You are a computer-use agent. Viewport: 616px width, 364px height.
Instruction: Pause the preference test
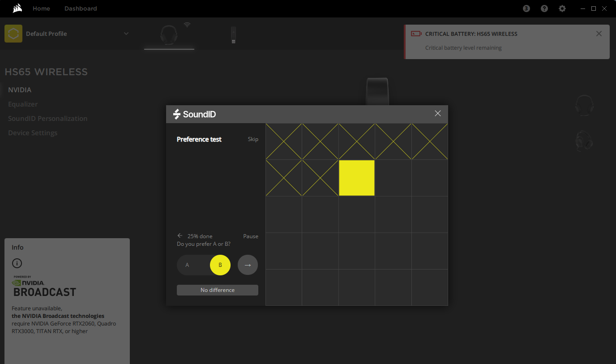pyautogui.click(x=251, y=236)
